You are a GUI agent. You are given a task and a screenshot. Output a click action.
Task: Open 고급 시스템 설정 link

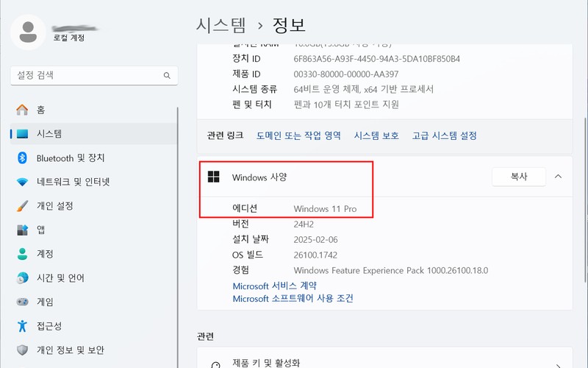pos(445,135)
